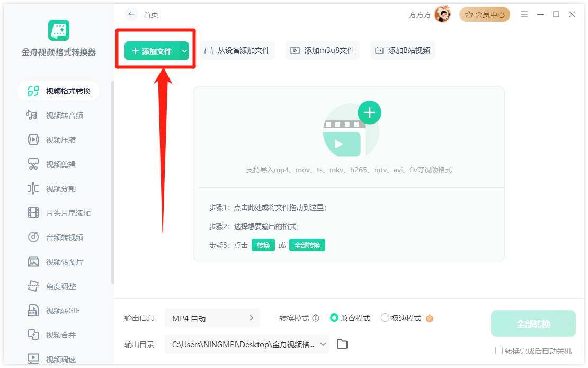Click the 音频转视频 disc icon

point(33,237)
